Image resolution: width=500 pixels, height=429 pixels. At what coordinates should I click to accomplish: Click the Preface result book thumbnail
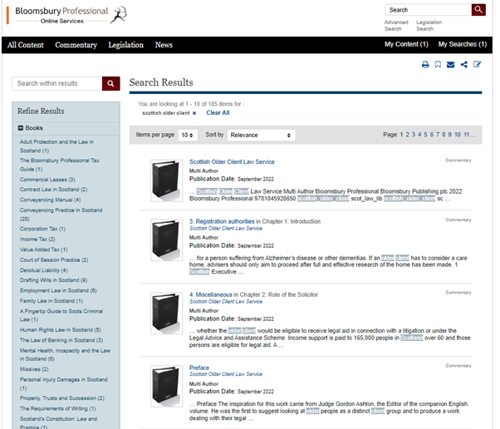click(x=166, y=386)
